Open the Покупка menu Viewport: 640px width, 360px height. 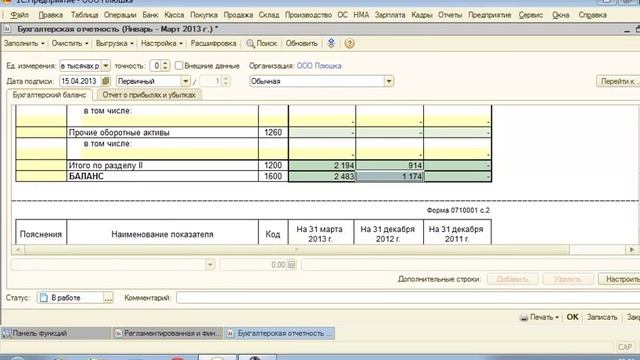(x=204, y=15)
